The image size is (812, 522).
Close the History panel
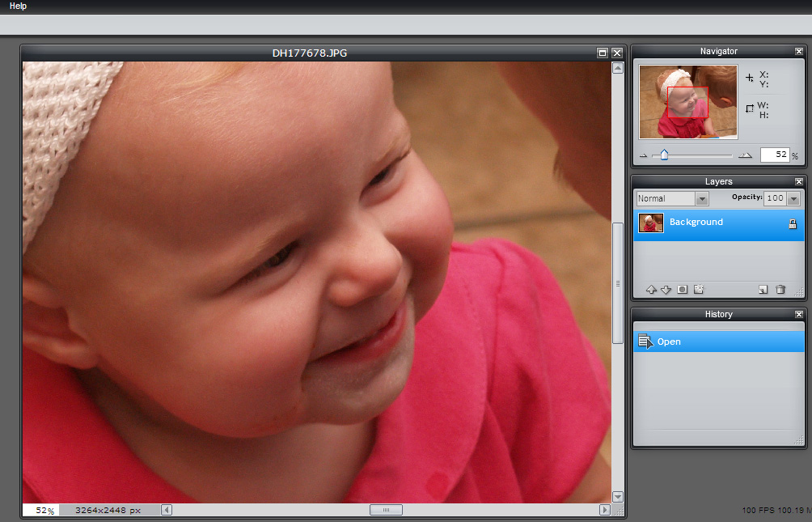click(x=798, y=314)
